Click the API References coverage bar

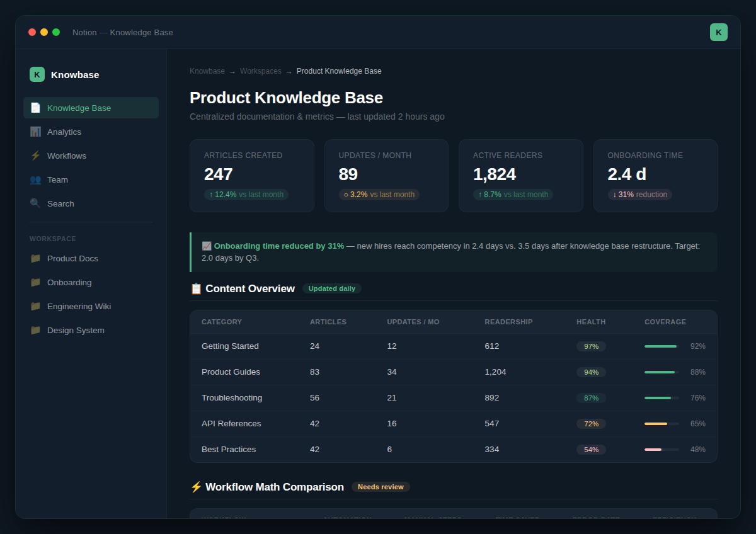(661, 424)
